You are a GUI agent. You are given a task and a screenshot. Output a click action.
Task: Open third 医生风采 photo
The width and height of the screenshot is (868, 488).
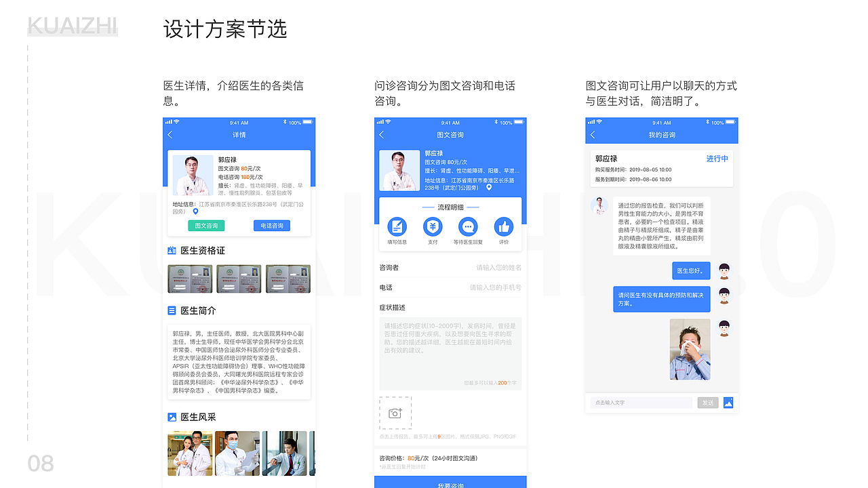click(x=285, y=453)
